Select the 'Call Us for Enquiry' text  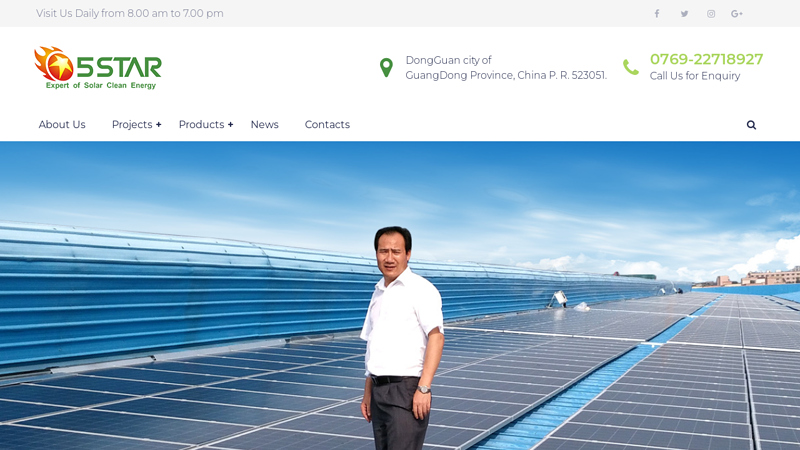point(694,76)
